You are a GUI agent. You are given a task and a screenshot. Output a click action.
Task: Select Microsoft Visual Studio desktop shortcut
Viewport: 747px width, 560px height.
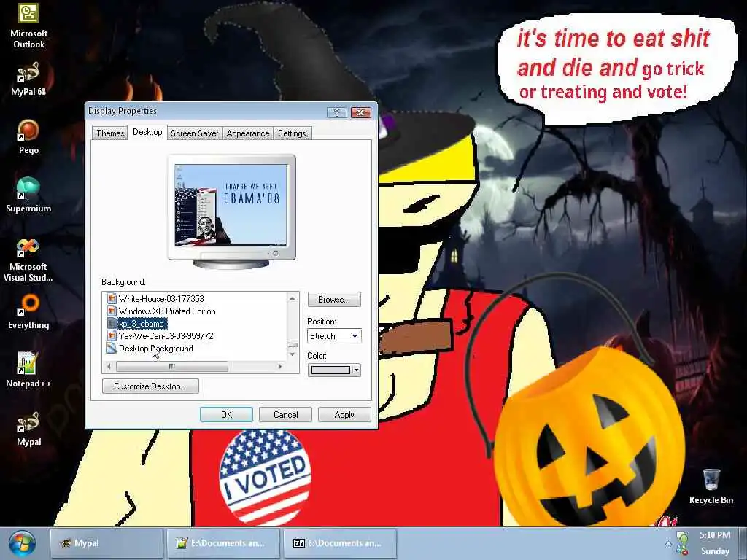[28, 260]
